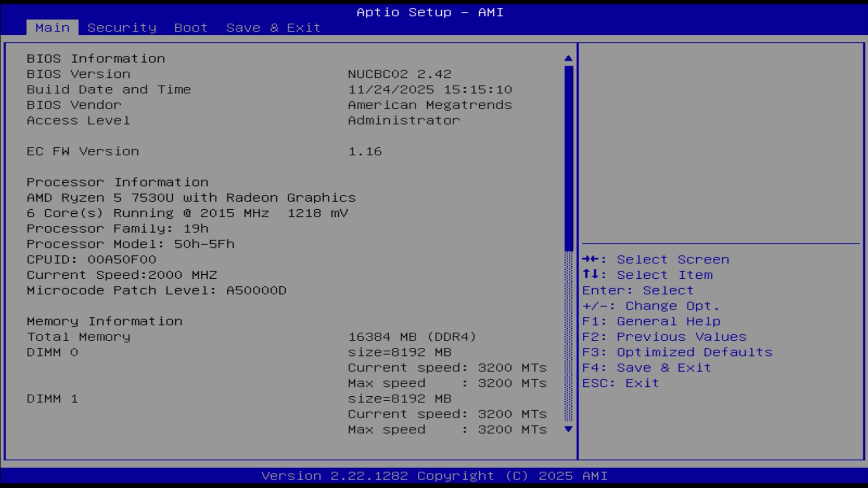Click the F3: Optimized Defaults hint
This screenshot has height=488, width=868.
coord(677,352)
